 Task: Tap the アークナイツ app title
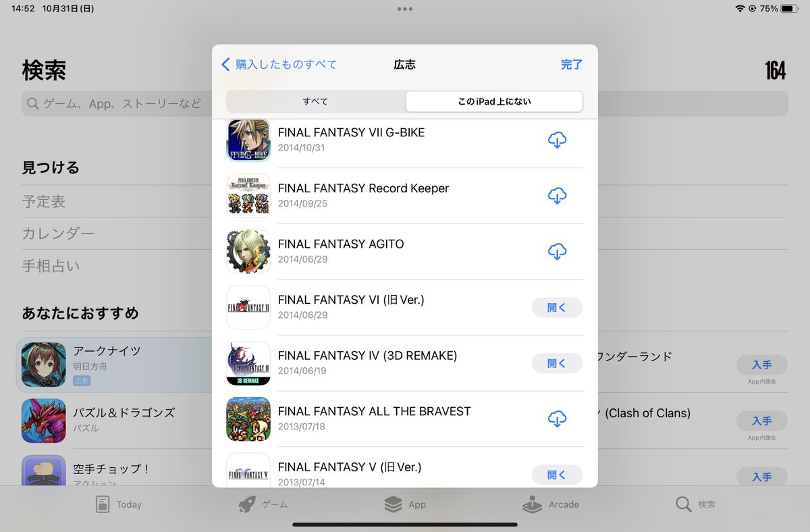pos(107,352)
